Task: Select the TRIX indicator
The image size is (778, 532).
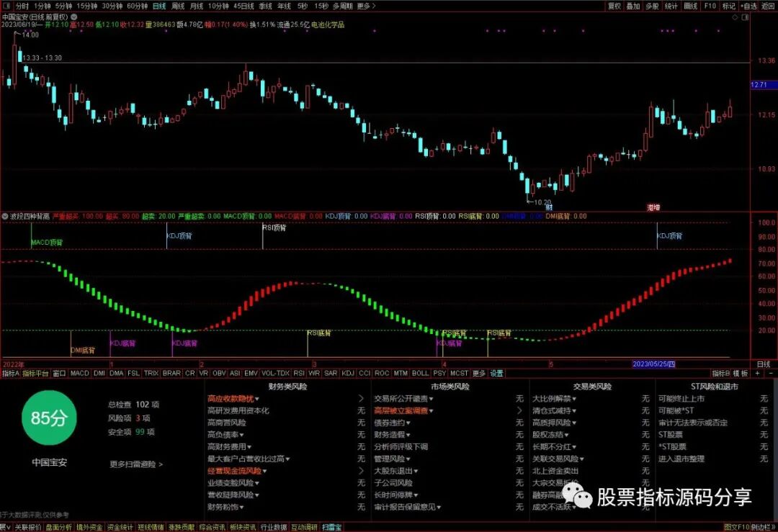Action: click(x=151, y=374)
